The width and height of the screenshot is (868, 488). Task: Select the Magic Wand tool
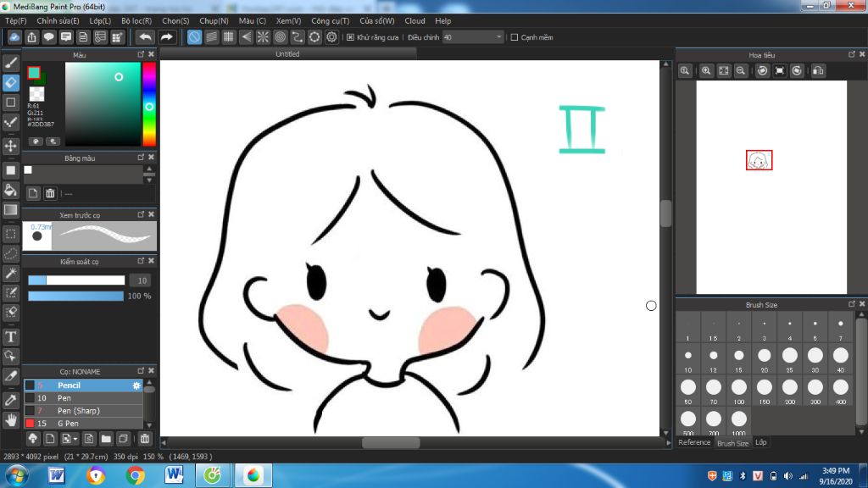click(x=10, y=273)
